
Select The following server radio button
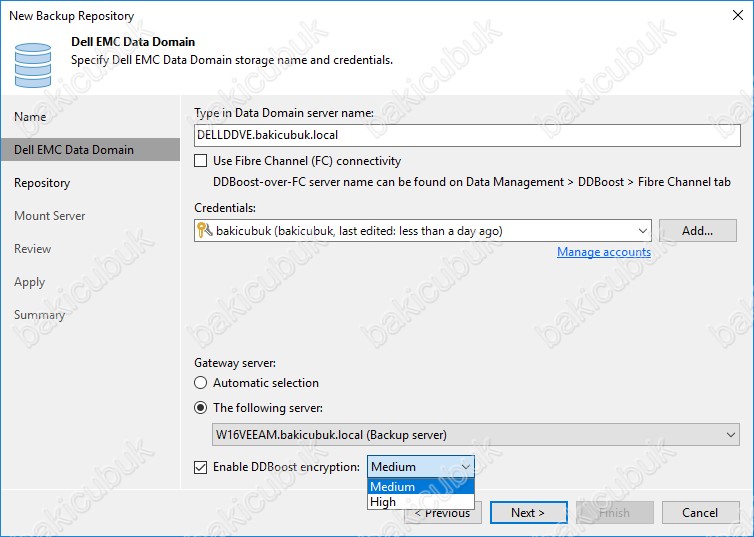click(201, 408)
